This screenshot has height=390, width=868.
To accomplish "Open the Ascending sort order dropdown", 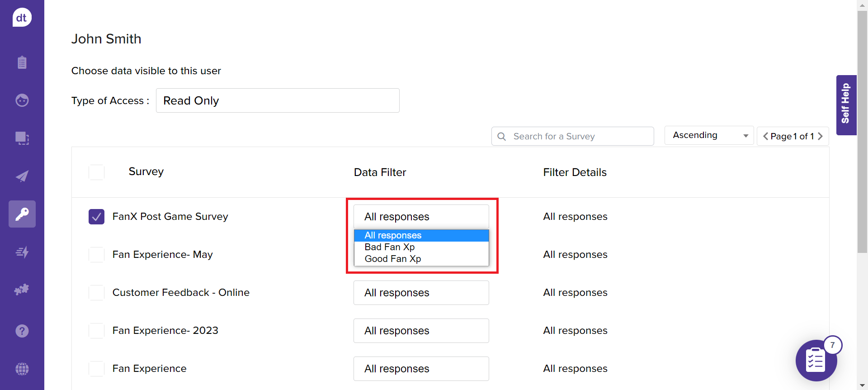I will click(708, 135).
